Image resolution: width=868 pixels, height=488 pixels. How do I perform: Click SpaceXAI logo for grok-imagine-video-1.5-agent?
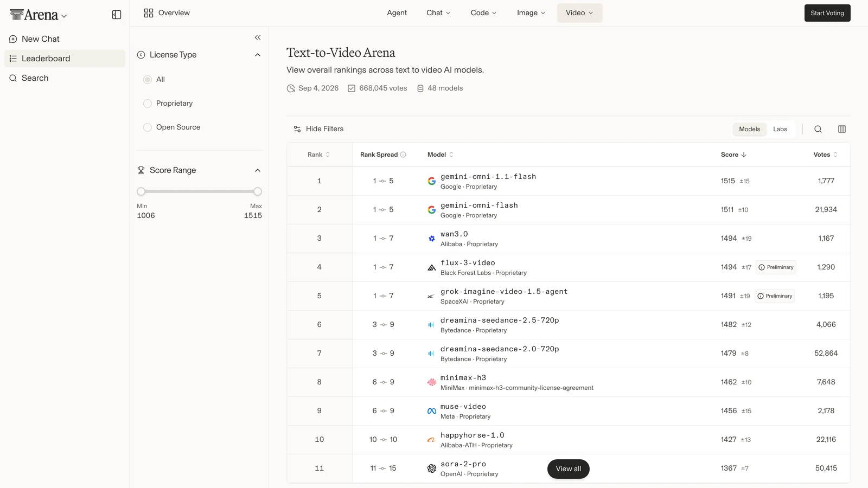[x=432, y=296]
